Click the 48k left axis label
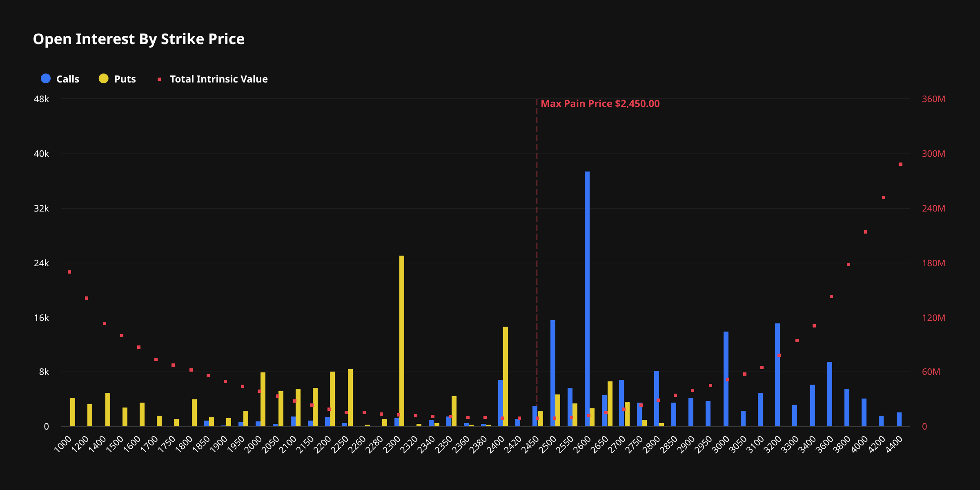The image size is (980, 490). tap(41, 99)
